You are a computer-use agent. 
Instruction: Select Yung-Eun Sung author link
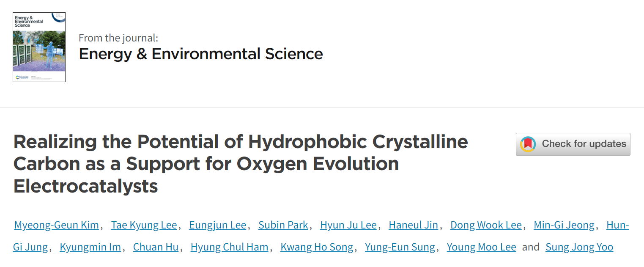[x=400, y=247]
